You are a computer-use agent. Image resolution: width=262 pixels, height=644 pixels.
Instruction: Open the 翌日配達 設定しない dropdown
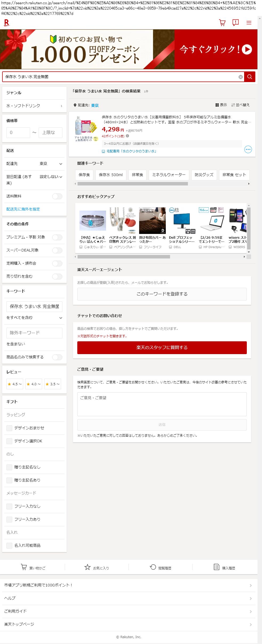[51, 177]
